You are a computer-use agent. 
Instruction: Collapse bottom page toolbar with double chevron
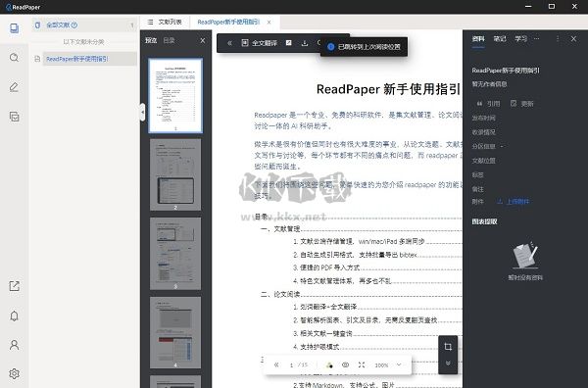click(x=276, y=365)
